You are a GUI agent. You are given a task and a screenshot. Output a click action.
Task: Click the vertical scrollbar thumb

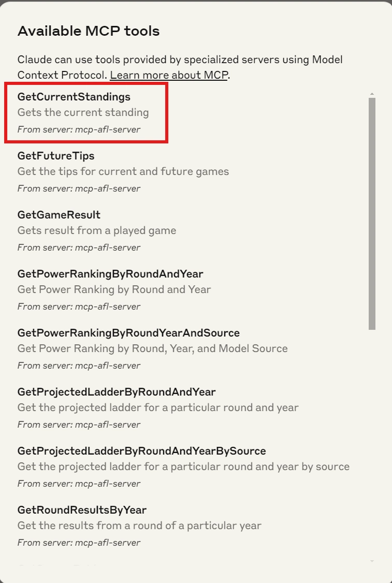372,214
